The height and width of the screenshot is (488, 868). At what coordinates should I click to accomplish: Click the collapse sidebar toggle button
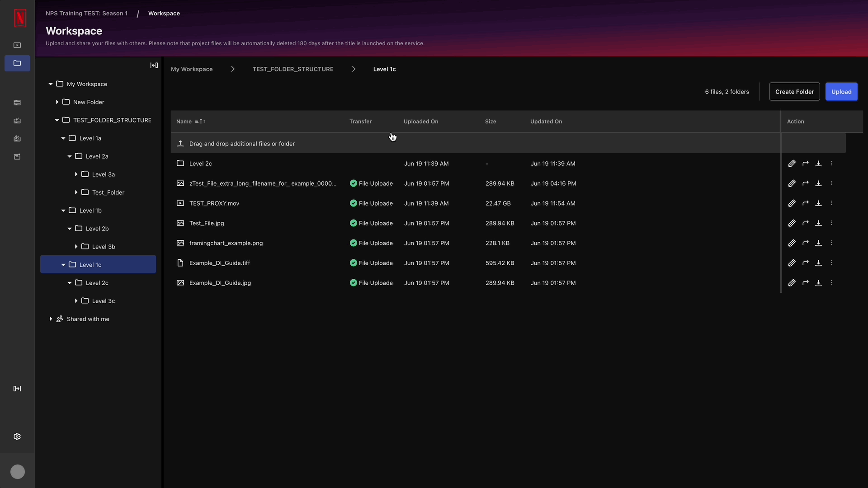tap(154, 65)
